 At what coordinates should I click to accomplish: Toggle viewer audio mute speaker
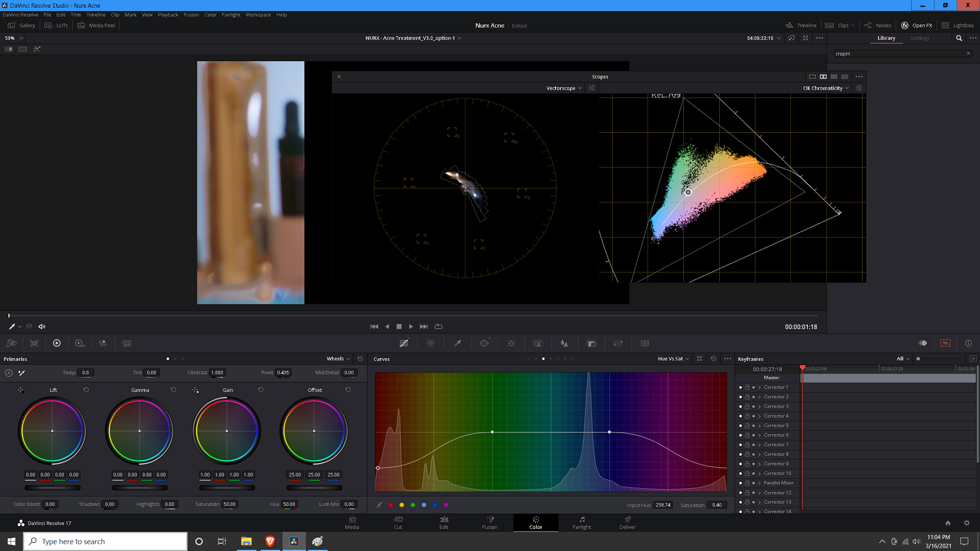(42, 326)
